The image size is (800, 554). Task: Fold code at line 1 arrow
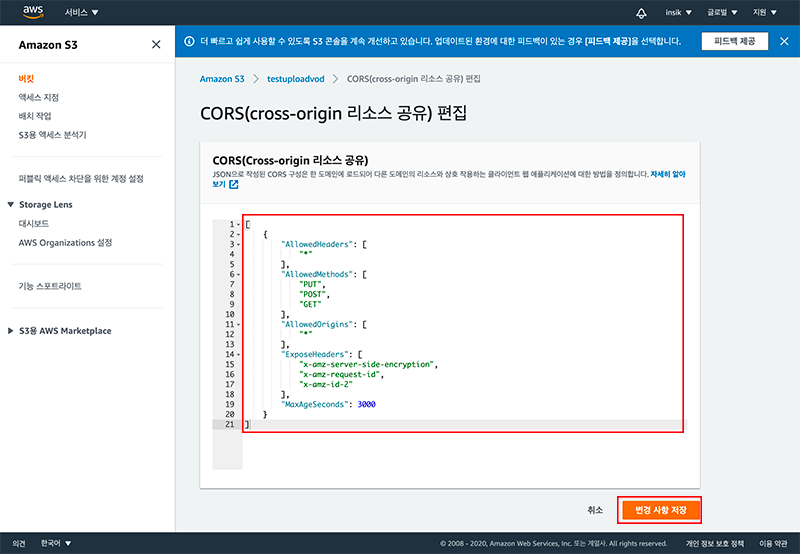pos(238,224)
